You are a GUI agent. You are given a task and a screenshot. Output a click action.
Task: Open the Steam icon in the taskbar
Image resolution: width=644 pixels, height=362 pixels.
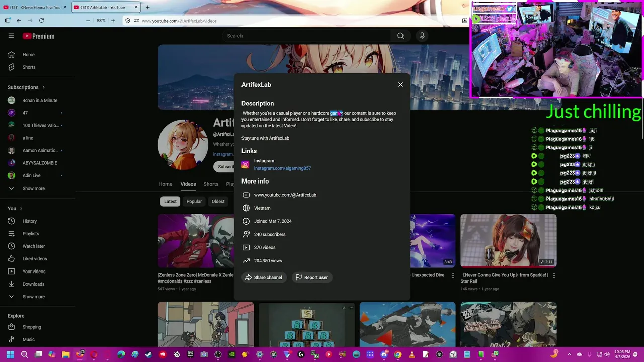148,354
